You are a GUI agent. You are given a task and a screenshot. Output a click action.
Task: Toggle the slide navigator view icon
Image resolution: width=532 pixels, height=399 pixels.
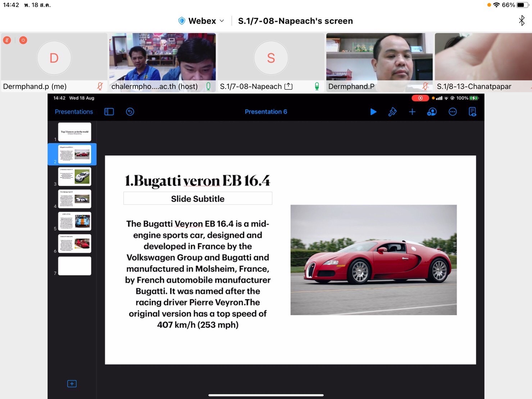pyautogui.click(x=109, y=112)
